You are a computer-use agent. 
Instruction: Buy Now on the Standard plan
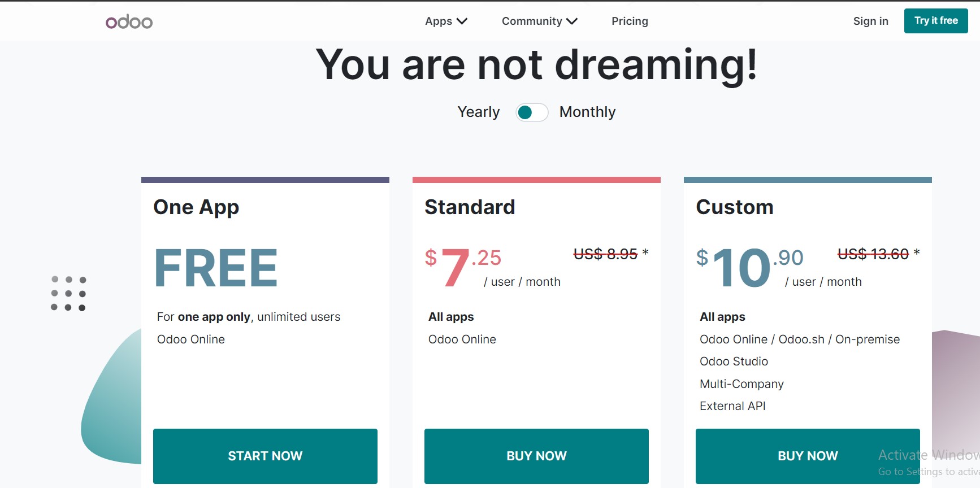[536, 456]
